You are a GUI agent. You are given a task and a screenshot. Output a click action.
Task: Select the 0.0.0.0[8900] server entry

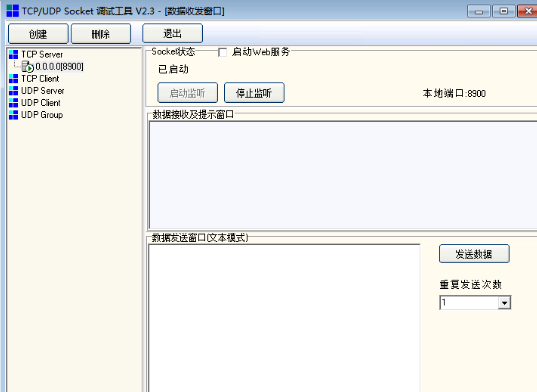point(59,67)
